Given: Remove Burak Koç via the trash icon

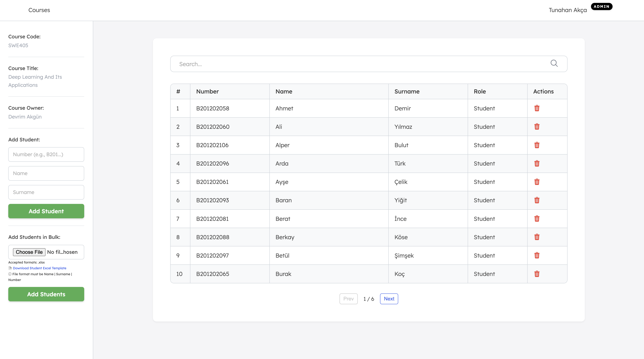Looking at the screenshot, I should click(537, 274).
